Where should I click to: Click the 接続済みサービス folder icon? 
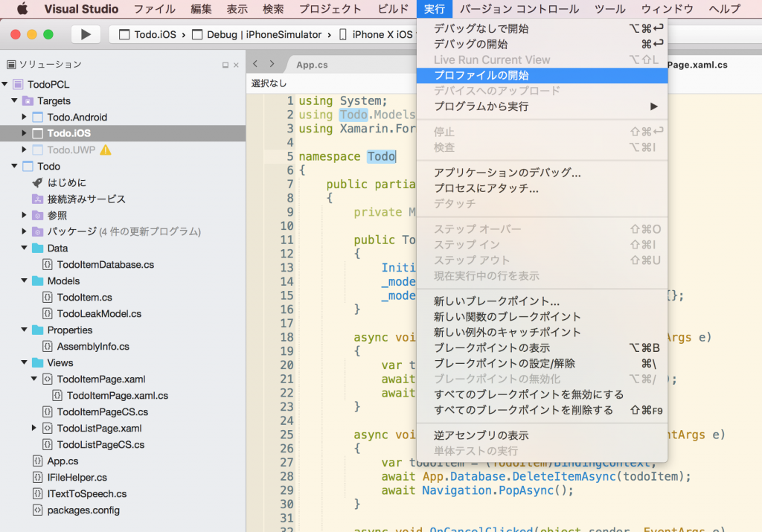point(37,199)
